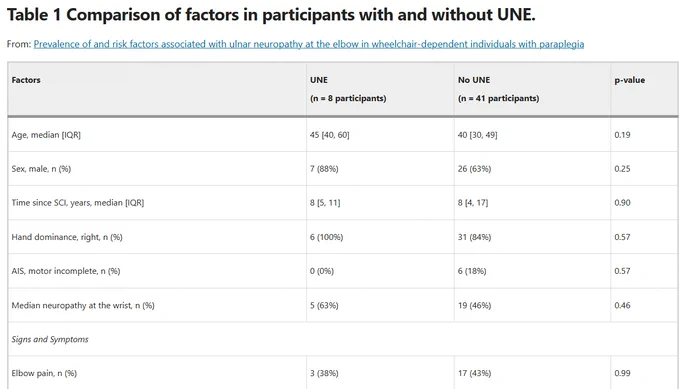Viewport: 680px width, 389px height.
Task: Click the p-value column header
Action: click(x=630, y=80)
